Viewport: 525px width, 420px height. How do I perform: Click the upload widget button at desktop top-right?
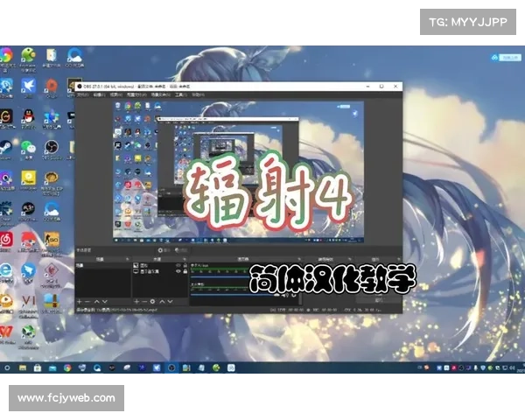507,58
